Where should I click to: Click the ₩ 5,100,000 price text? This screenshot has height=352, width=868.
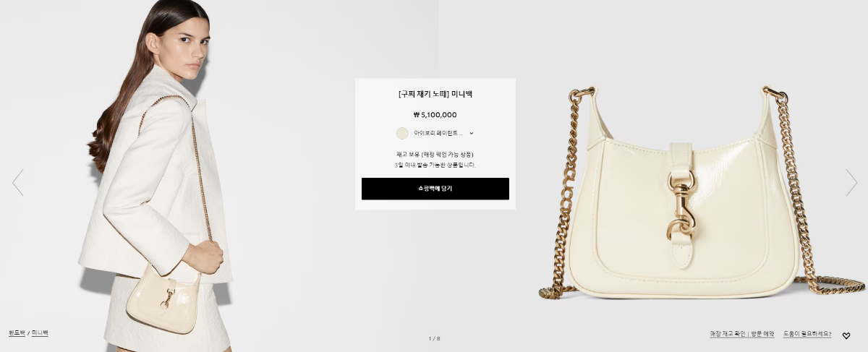point(435,115)
